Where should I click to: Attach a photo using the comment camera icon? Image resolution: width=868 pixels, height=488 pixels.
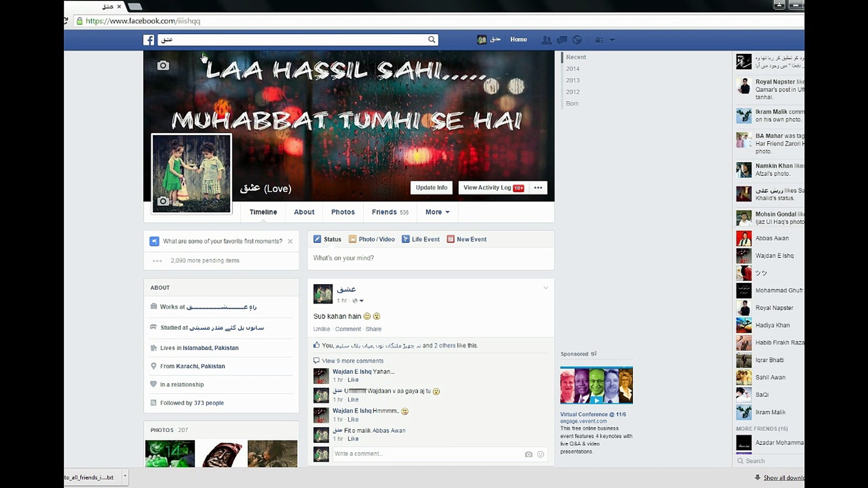coord(528,454)
